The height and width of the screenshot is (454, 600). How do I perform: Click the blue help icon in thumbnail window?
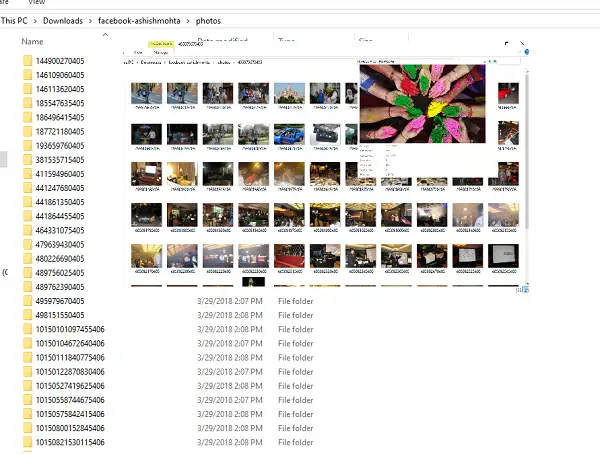pyautogui.click(x=527, y=52)
